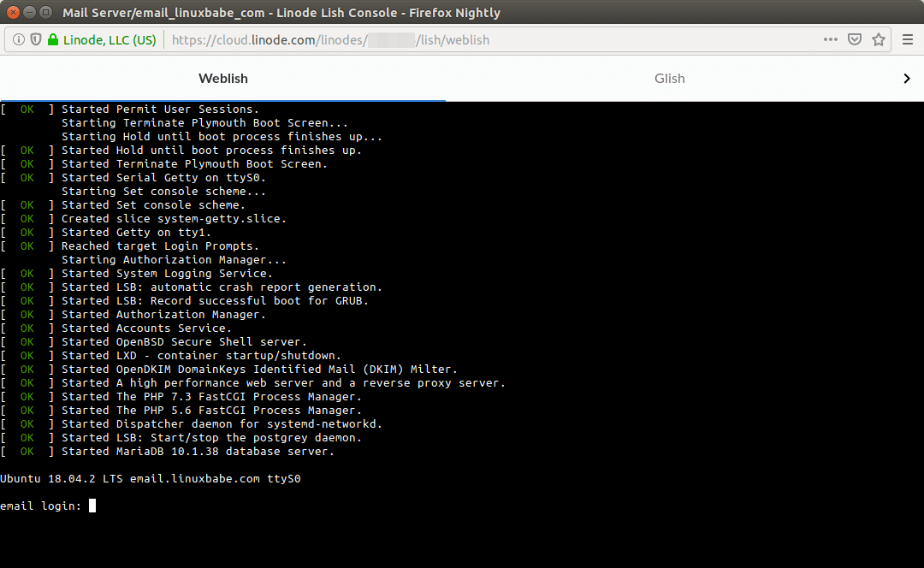Switch to the Glish tab
This screenshot has width=924, height=568.
pos(669,78)
